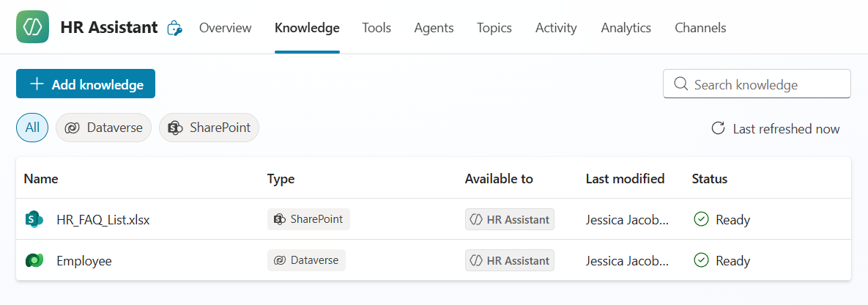Click the SharePoint type badge in HR_FAQ_List row
This screenshot has height=305, width=868.
coord(308,219)
